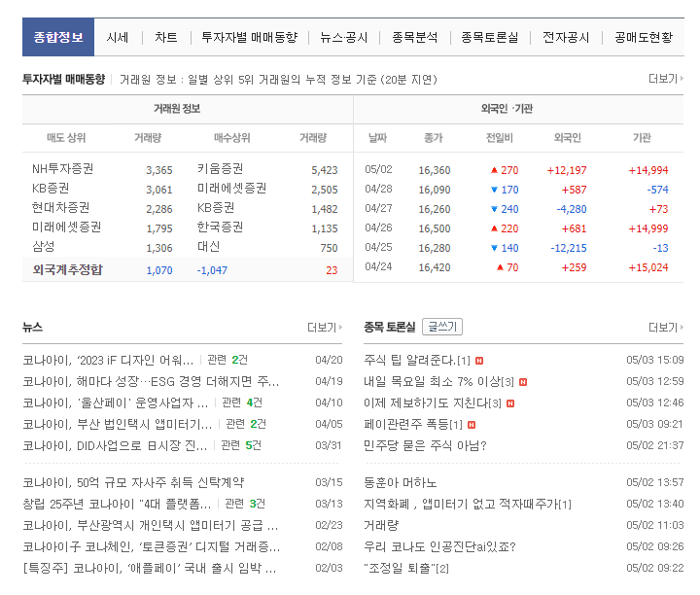Viewport: 700px width, 595px height.
Task: Open news '코나아이, '2023 iF 디자인 어워...'
Action: (x=108, y=360)
